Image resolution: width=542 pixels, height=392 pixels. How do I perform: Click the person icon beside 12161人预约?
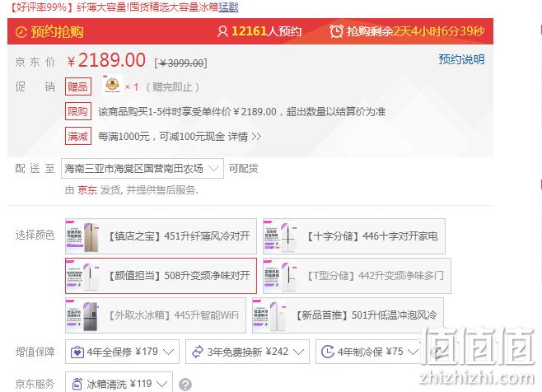222,31
